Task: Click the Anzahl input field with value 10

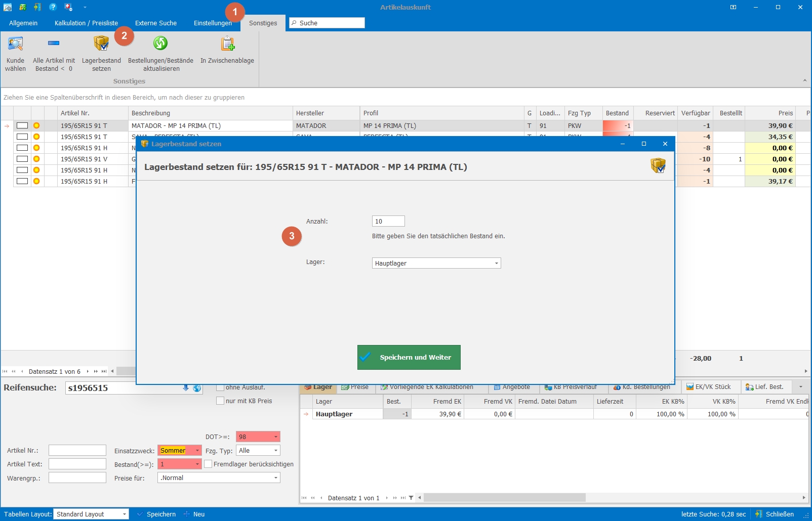Action: [x=388, y=221]
